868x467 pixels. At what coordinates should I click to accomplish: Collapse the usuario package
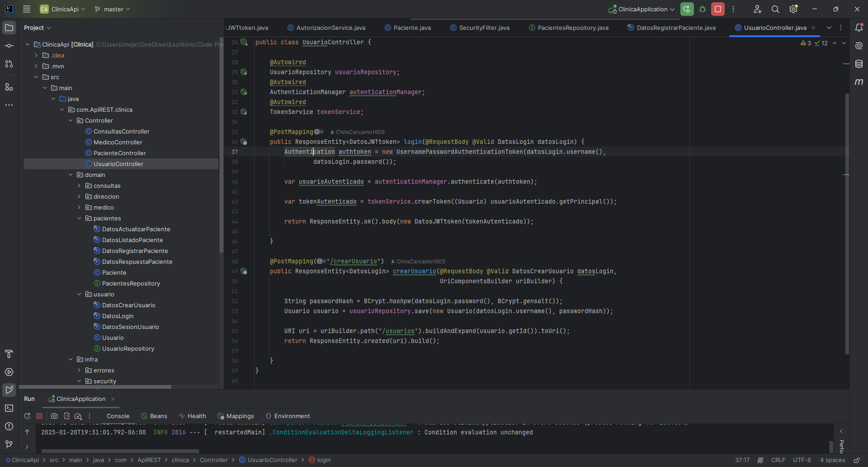(79, 294)
